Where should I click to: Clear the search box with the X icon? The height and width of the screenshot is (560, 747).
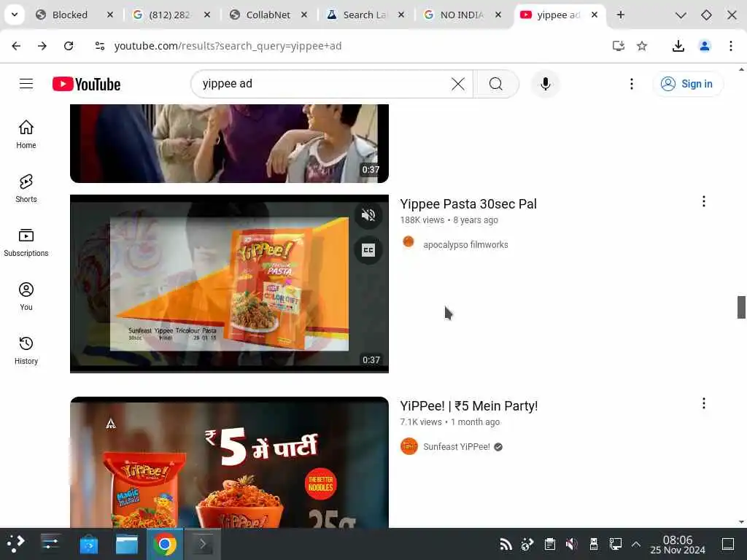pyautogui.click(x=458, y=84)
